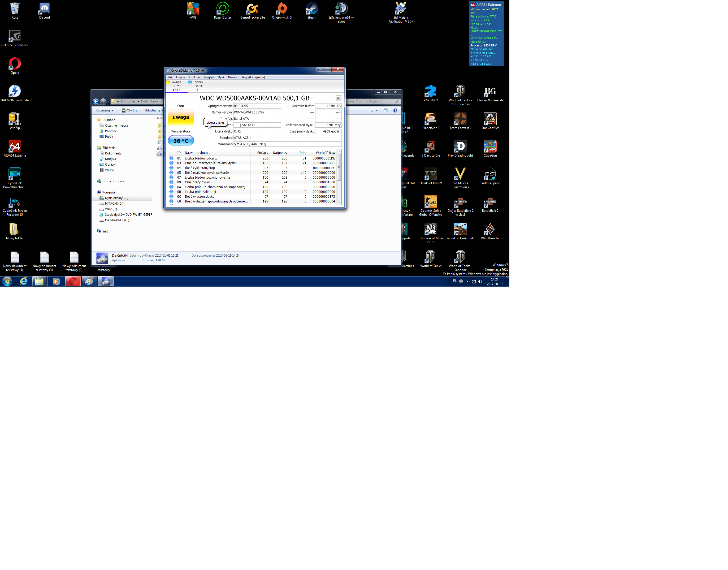Select DATARAWEL (G:) drive
The width and height of the screenshot is (728, 570).
click(117, 220)
